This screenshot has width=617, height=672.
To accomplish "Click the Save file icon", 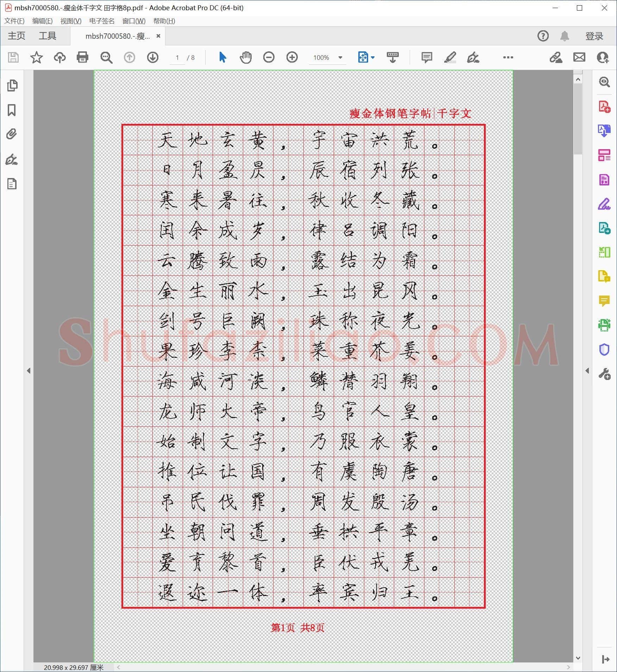I will [13, 57].
